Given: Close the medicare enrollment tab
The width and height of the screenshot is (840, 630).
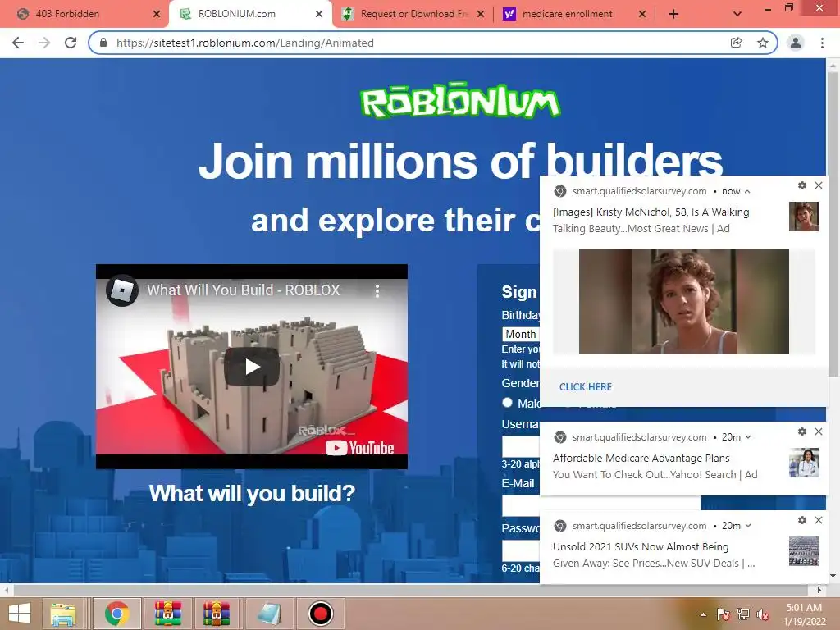Looking at the screenshot, I should (642, 14).
